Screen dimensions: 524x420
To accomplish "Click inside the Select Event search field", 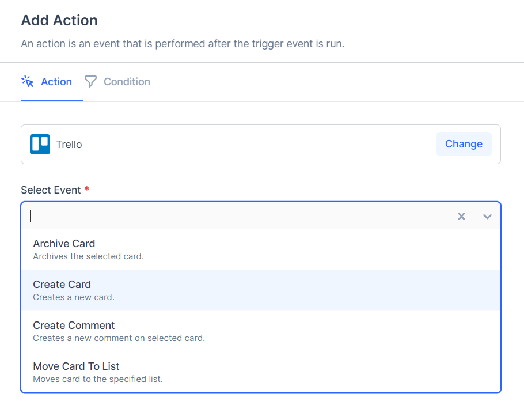I will tap(230, 217).
